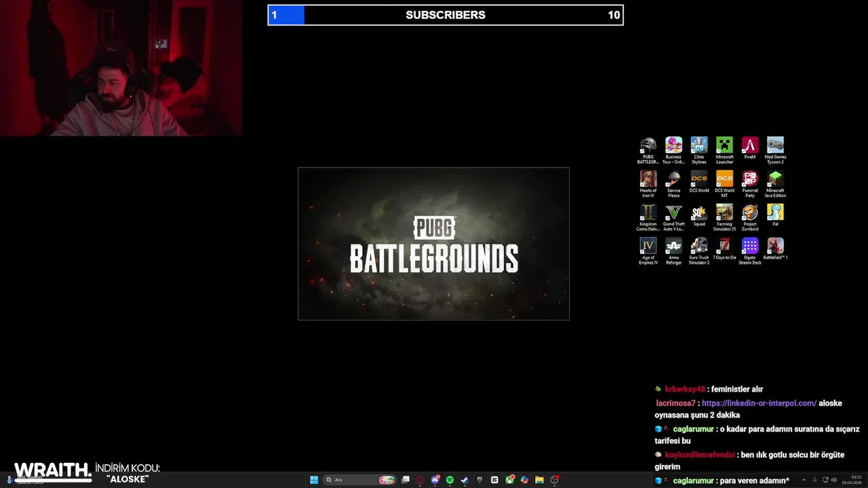Image resolution: width=868 pixels, height=488 pixels.
Task: Click the username krberkay48 in chat
Action: pos(685,390)
